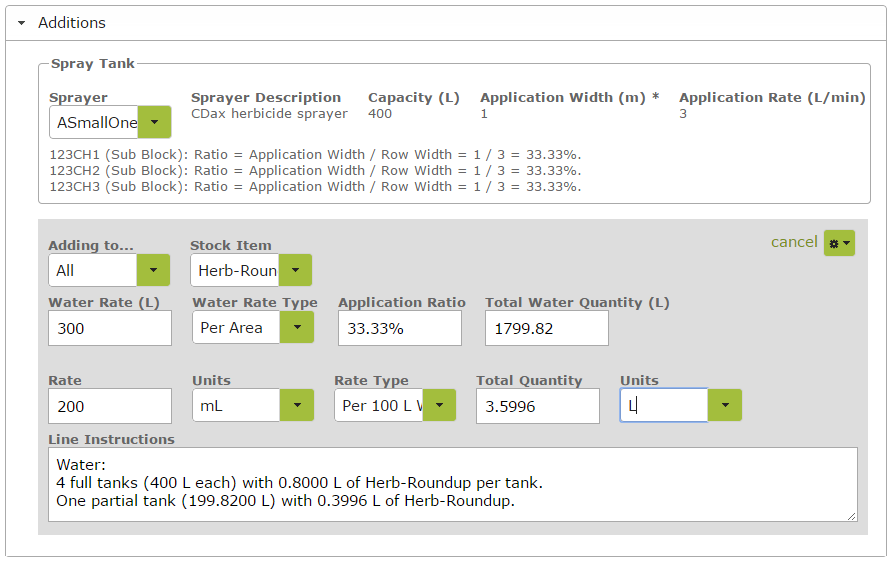Viewport: 895px width, 564px height.
Task: Click the Application Rate value 3
Action: (x=683, y=114)
